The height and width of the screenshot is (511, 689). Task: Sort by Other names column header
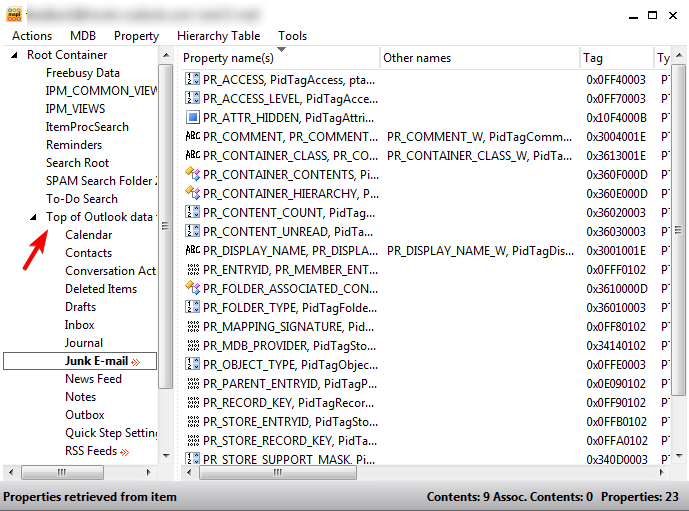point(479,58)
